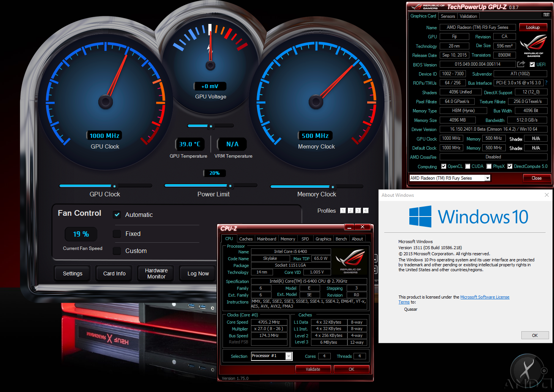
Task: Click the BIOS Version value 015.049.000.004.006114
Action: (477, 64)
